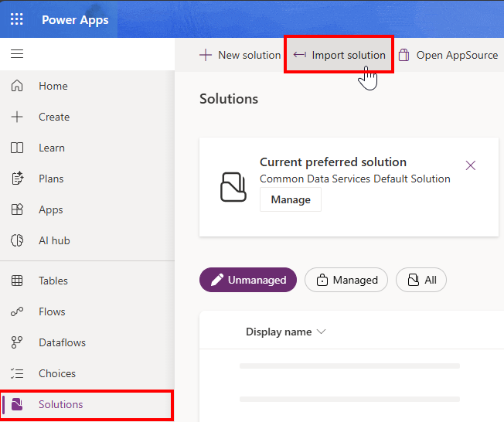Image resolution: width=504 pixels, height=422 pixels.
Task: Open AppSource from the command bar
Action: pos(448,55)
